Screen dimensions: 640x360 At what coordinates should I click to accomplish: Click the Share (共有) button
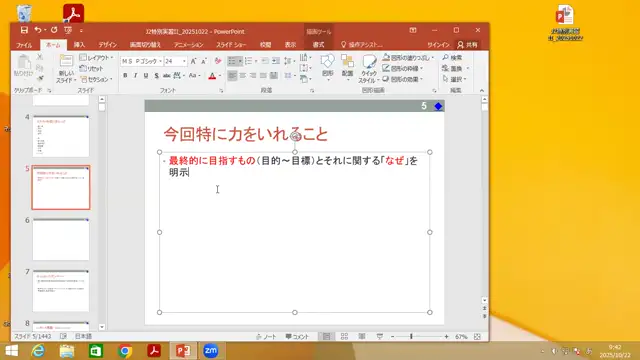point(467,45)
